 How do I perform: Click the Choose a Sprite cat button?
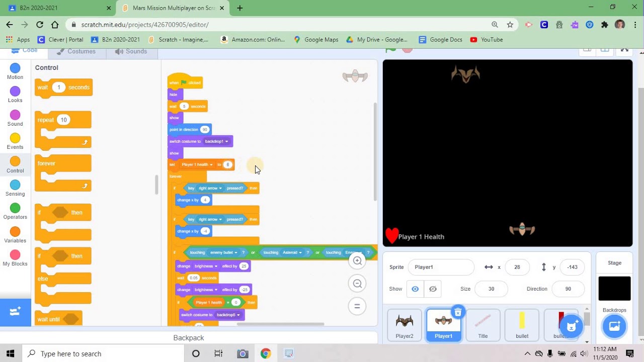click(x=571, y=326)
